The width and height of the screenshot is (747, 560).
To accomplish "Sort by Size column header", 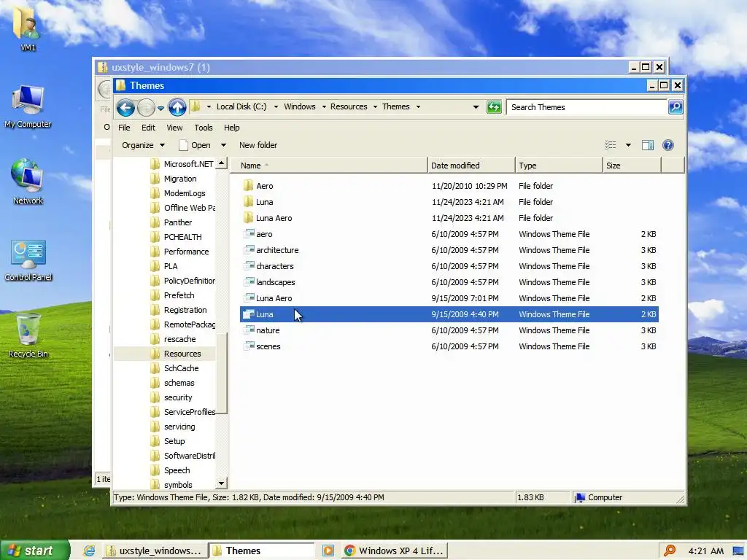I will point(632,166).
